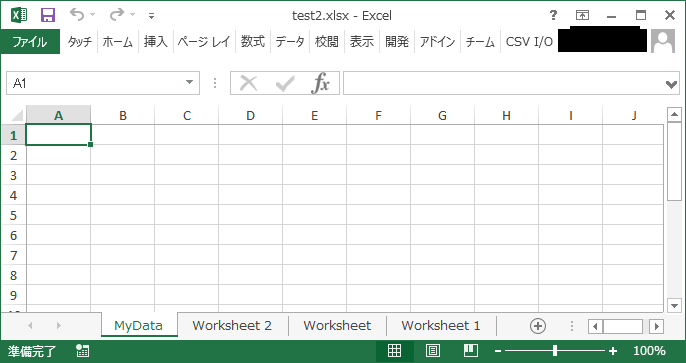Select the データ ribbon tab

[x=290, y=42]
